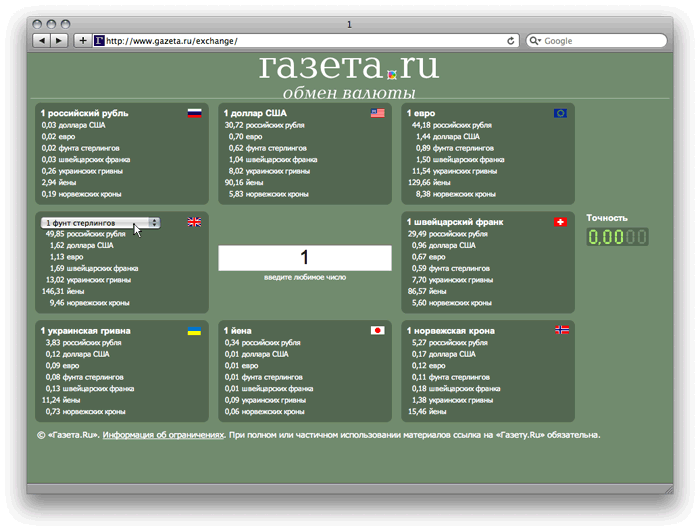This screenshot has height=531, width=700.
Task: Click the Ukrainian flag in hryvnia panel
Action: point(194,330)
